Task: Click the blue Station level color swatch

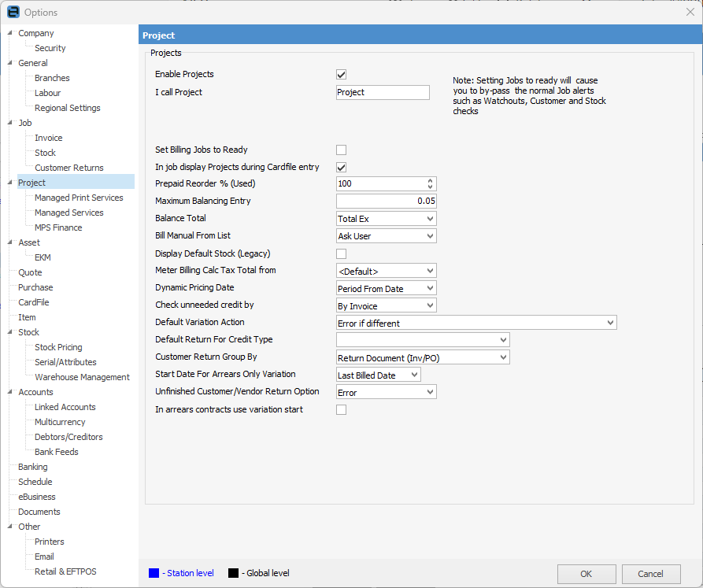Action: (154, 573)
